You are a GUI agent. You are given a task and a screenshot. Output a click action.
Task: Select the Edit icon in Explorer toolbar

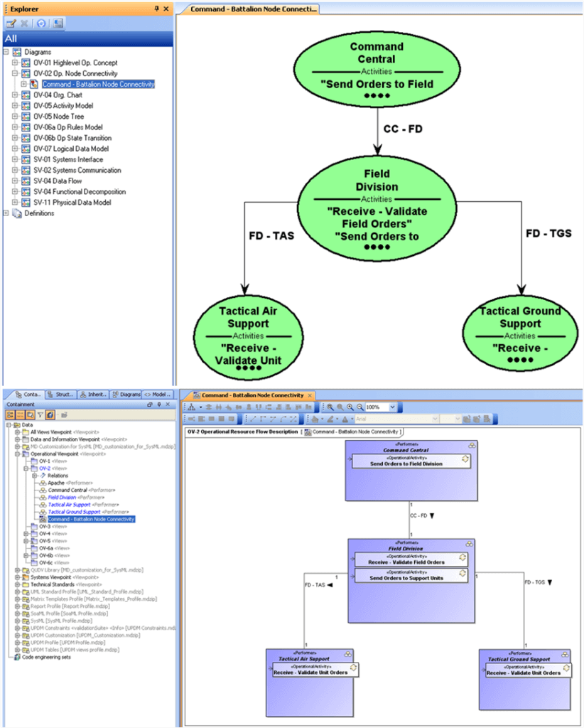tap(12, 23)
